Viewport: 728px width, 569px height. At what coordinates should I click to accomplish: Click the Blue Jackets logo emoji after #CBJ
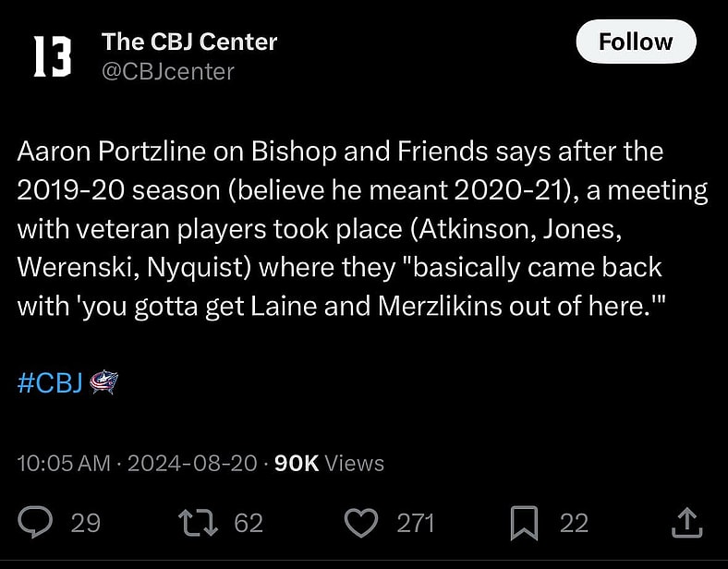click(x=103, y=384)
